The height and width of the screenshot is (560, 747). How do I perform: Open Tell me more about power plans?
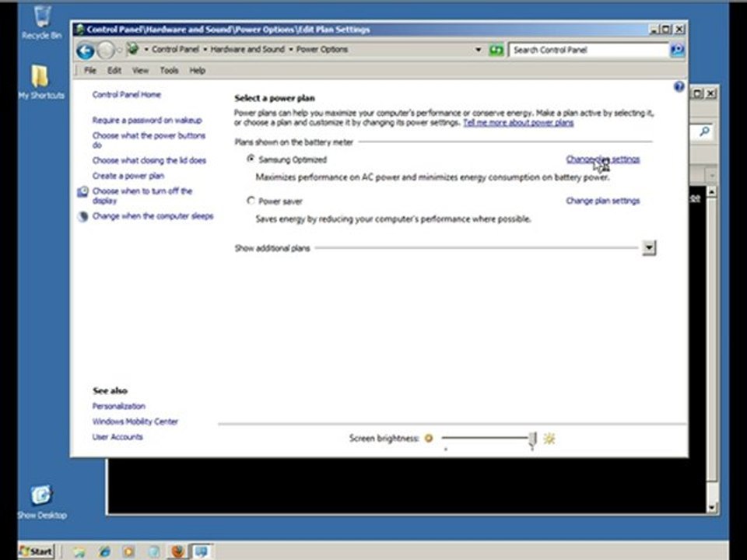(518, 123)
